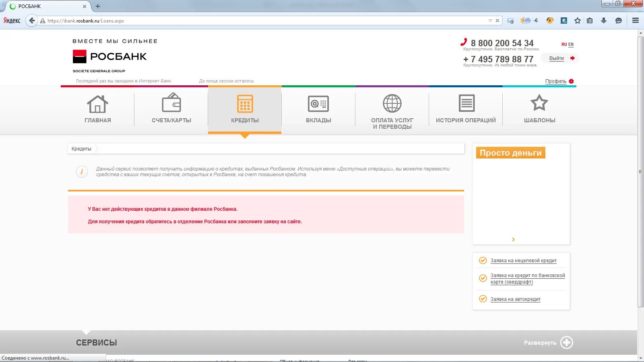Open the Профиль link
644x362 pixels.
[556, 81]
